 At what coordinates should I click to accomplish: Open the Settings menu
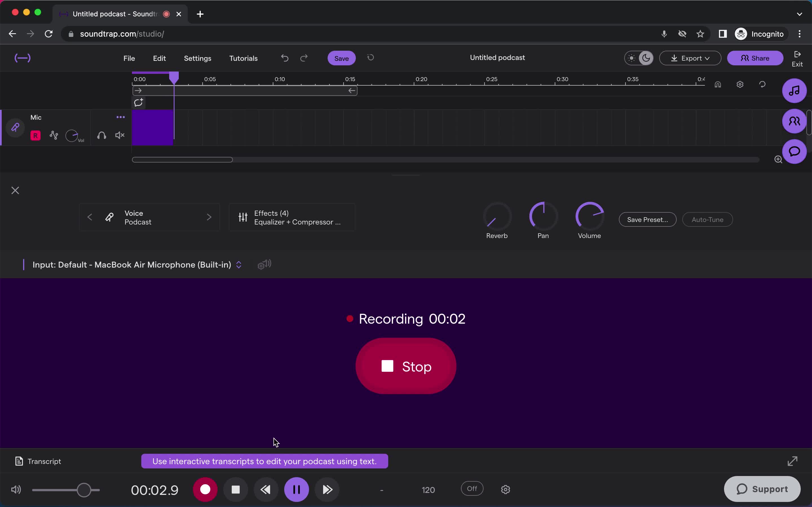point(197,58)
